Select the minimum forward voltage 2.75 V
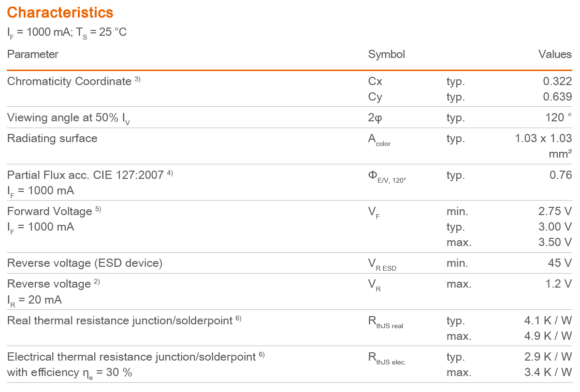 pyautogui.click(x=555, y=211)
